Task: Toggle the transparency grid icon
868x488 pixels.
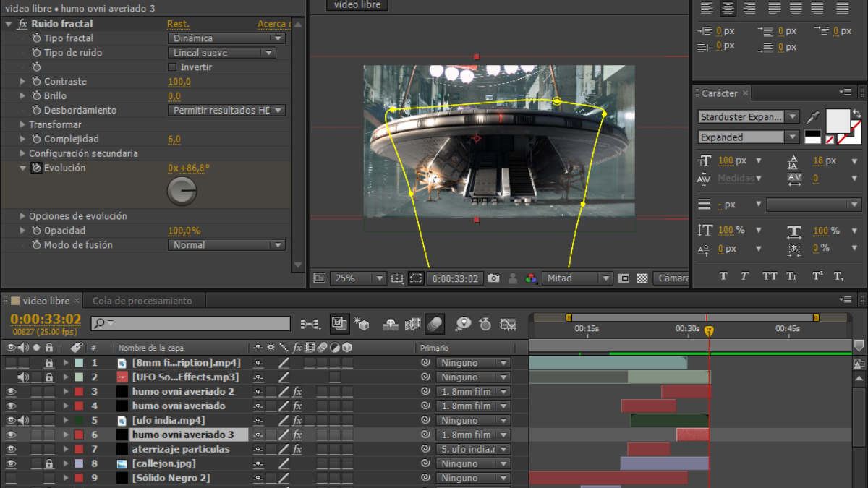Action: pyautogui.click(x=642, y=278)
